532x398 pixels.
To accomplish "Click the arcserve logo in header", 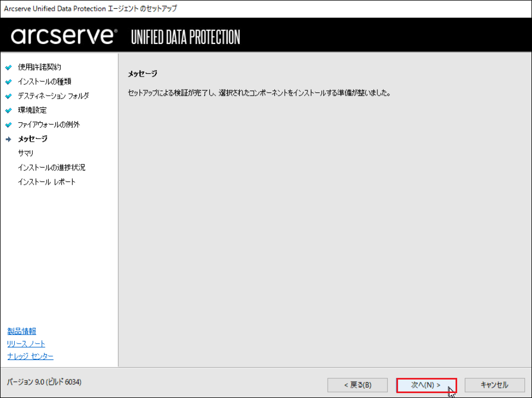I will [64, 36].
